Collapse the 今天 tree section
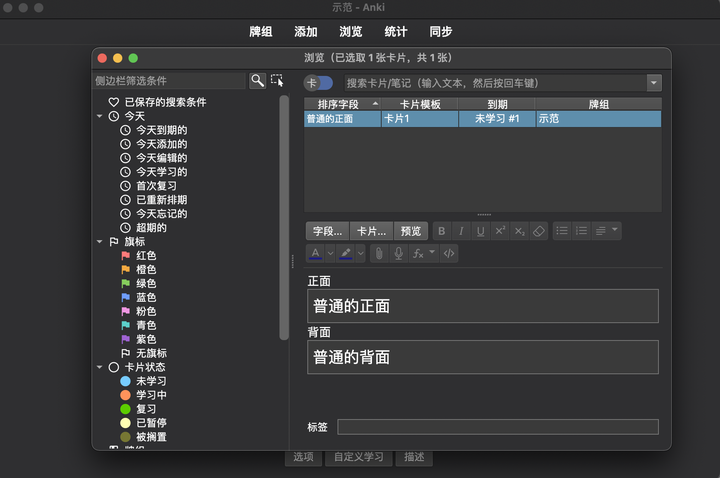 (x=99, y=116)
